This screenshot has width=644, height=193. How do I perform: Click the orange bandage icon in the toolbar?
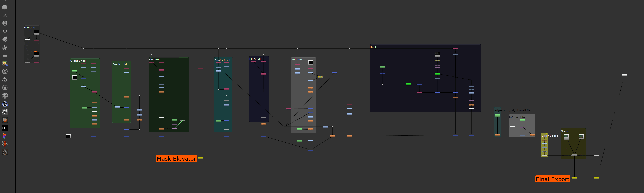coord(5,144)
